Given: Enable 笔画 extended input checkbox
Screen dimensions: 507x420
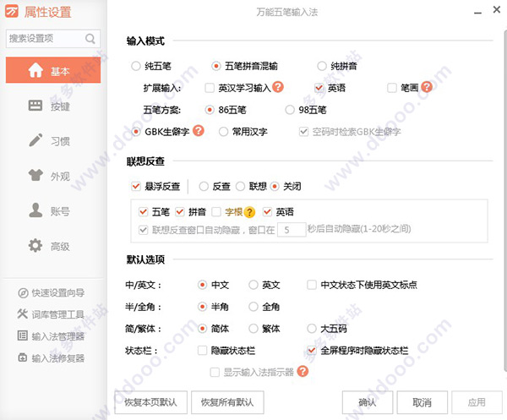Looking at the screenshot, I should click(x=392, y=88).
